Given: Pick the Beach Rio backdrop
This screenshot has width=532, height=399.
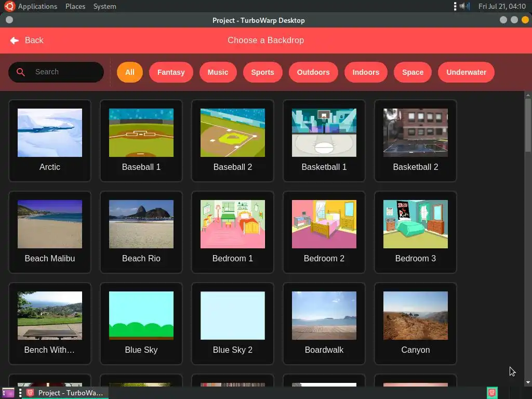Looking at the screenshot, I should 141,232.
